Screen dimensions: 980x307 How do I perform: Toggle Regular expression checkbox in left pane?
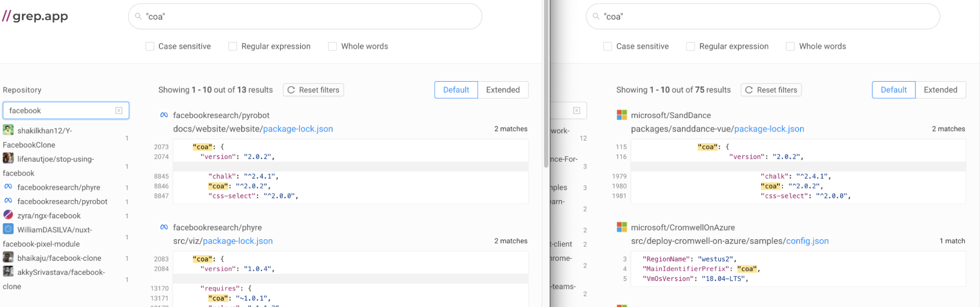233,47
